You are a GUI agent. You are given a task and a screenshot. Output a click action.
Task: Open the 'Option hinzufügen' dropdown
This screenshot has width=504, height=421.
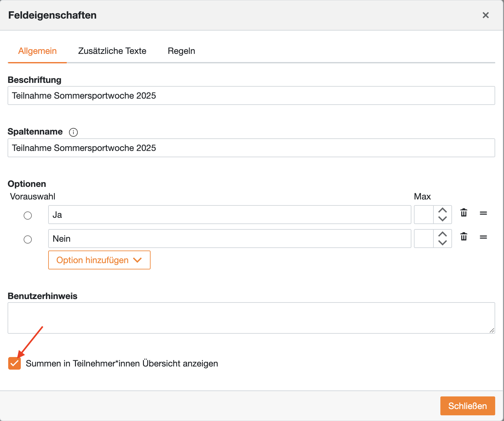click(x=99, y=260)
